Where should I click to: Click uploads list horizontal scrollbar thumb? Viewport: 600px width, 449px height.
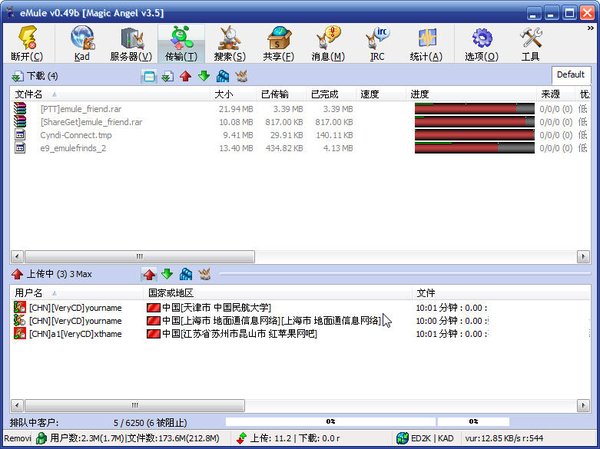coord(135,405)
